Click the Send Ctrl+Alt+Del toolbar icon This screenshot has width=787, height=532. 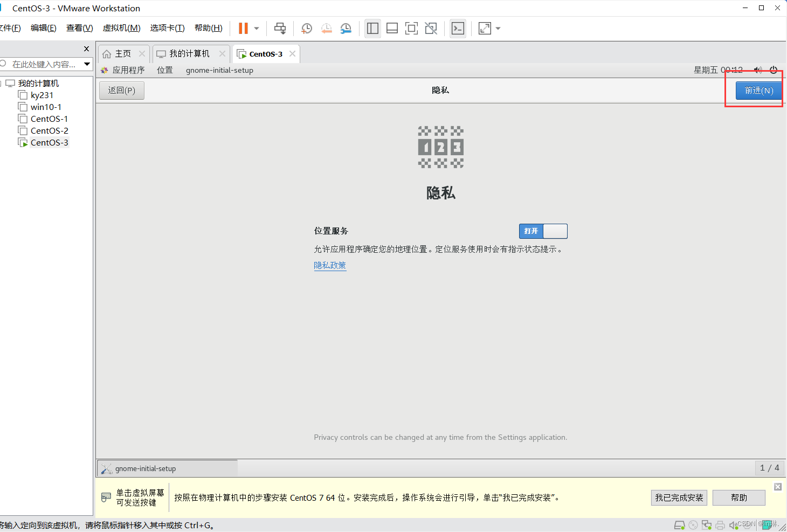click(280, 29)
